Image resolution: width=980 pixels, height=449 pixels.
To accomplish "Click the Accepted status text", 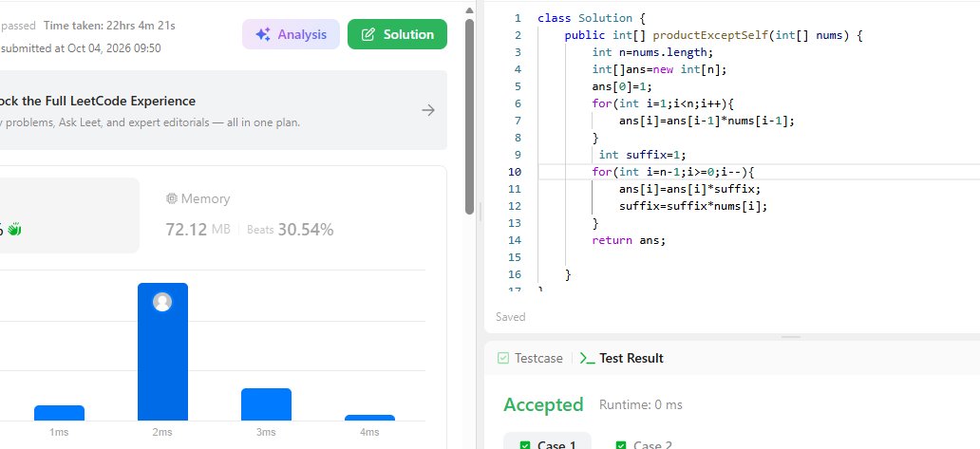I will click(x=543, y=404).
